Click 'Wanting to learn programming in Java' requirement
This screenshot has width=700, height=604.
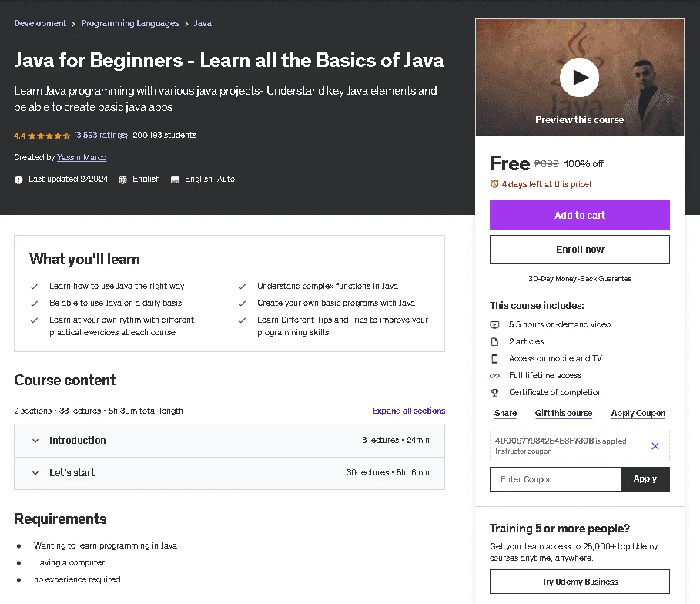click(106, 545)
